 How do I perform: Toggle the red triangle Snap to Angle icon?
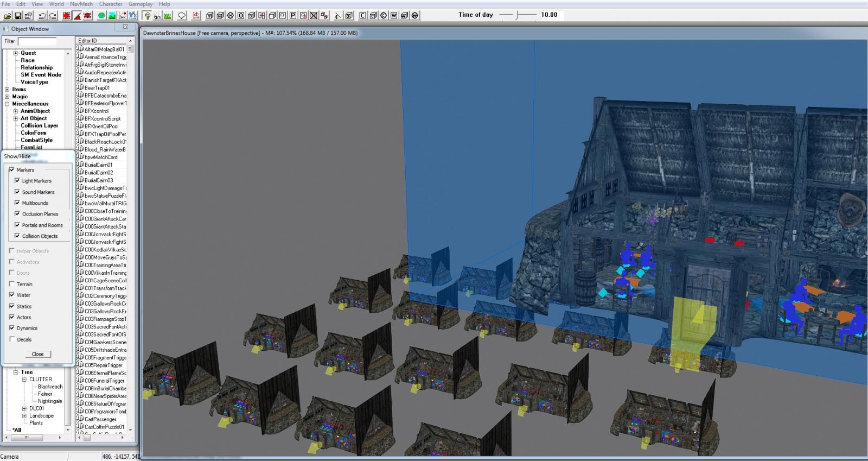pos(77,16)
